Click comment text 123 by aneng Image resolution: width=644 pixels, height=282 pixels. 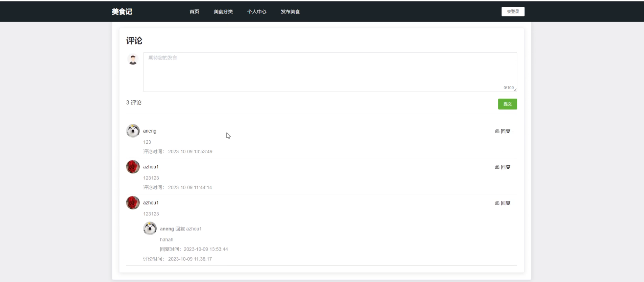click(x=147, y=142)
